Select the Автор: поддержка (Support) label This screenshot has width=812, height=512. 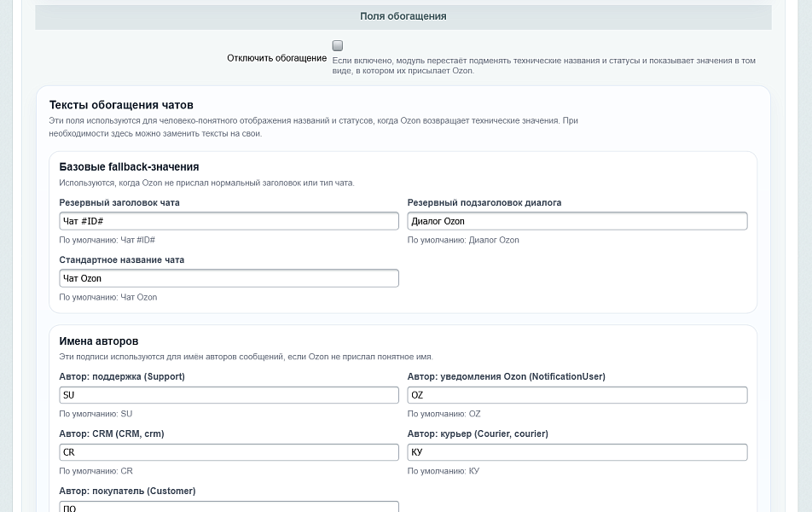point(122,376)
